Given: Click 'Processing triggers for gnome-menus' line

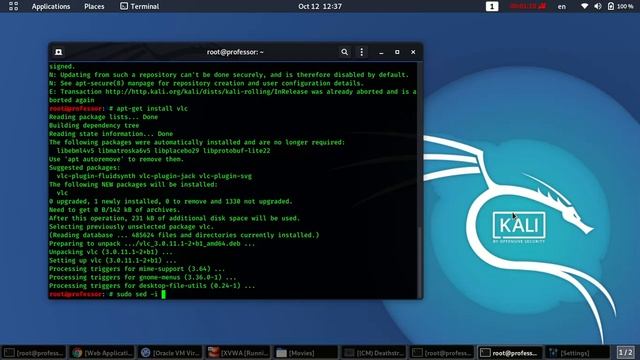Looking at the screenshot, I should pos(142,278).
